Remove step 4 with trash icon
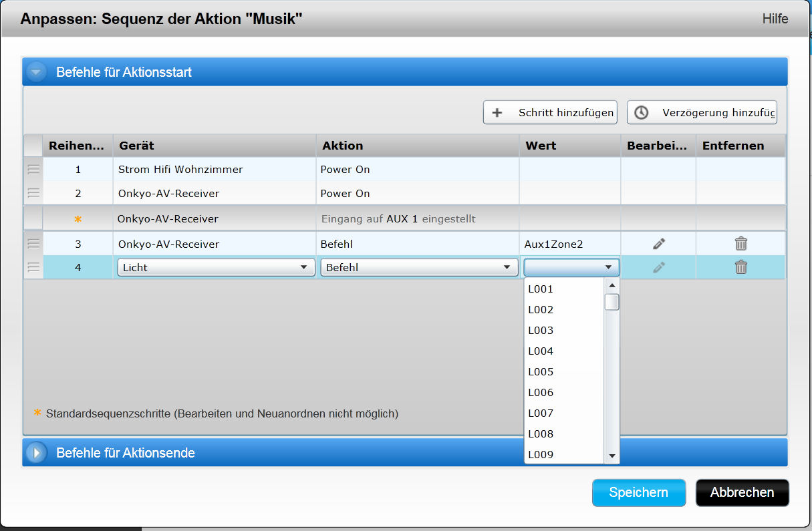812x531 pixels. (x=740, y=267)
